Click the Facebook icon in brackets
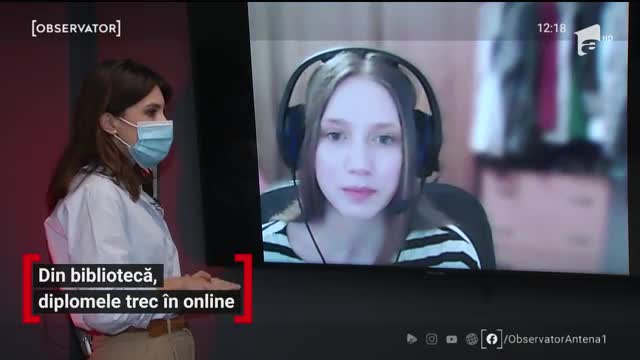Screen dimensions: 640x360 491,339
